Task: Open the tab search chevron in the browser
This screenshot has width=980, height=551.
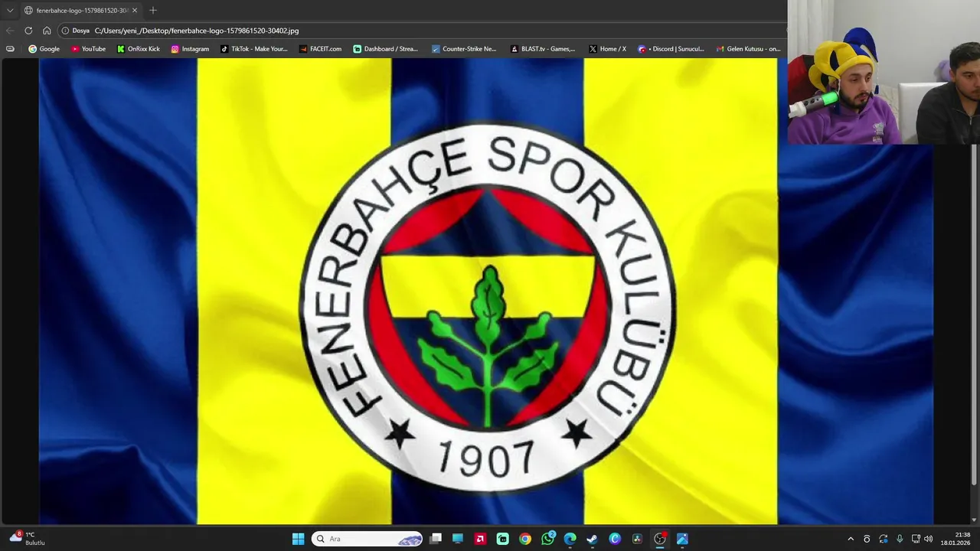Action: pyautogui.click(x=10, y=11)
